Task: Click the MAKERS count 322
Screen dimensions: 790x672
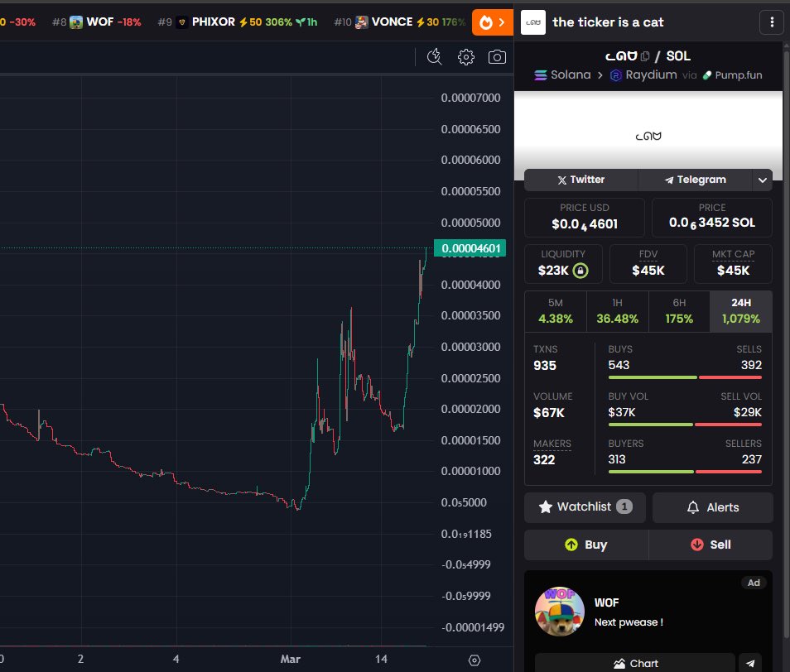Action: click(544, 459)
